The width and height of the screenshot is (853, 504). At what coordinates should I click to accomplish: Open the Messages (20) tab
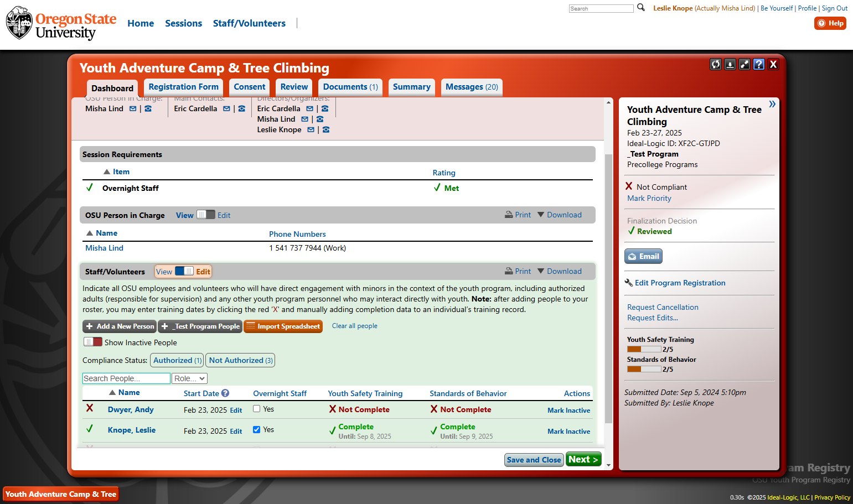(472, 87)
